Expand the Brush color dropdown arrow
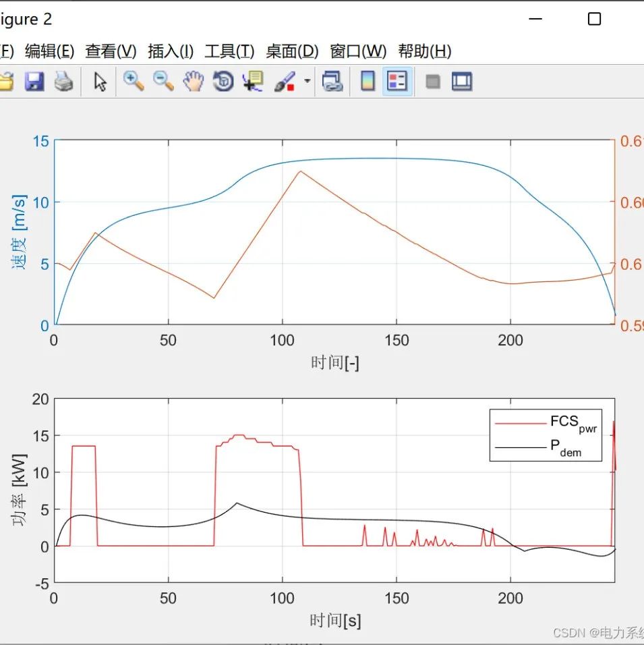 click(308, 81)
